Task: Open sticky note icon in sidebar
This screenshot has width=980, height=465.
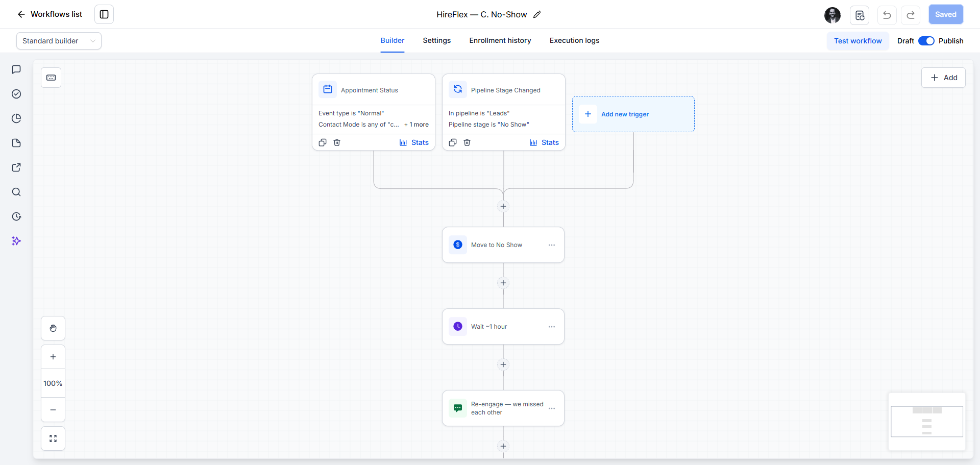Action: pyautogui.click(x=16, y=143)
